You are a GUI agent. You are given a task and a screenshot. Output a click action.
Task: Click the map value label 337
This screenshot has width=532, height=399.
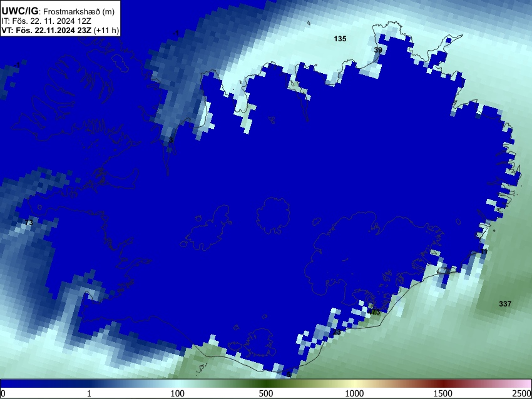pyautogui.click(x=505, y=304)
